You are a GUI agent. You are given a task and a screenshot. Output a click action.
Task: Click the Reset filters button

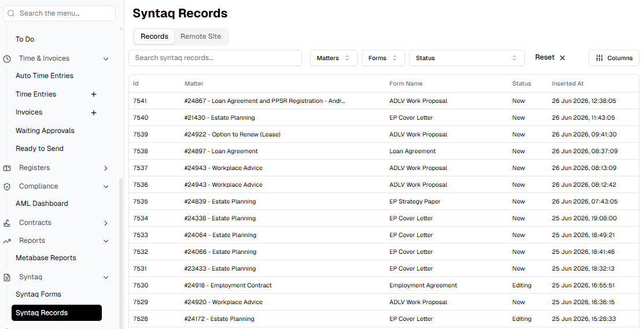[x=550, y=57]
